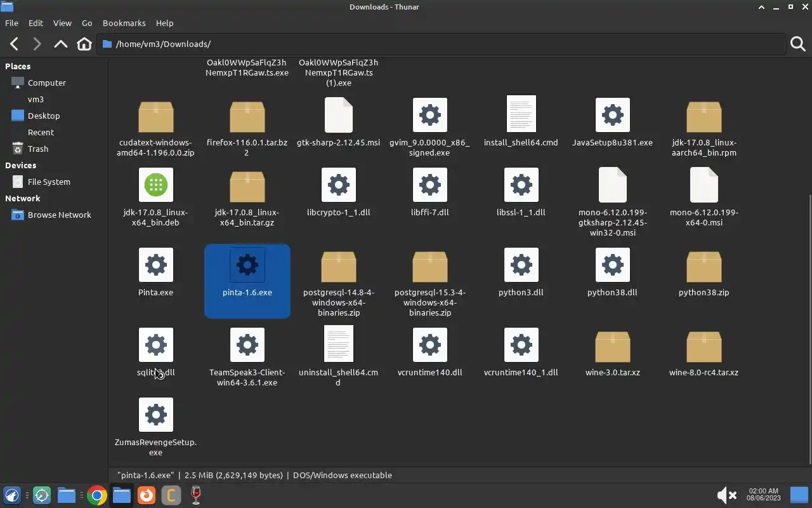This screenshot has height=508, width=812.
Task: Select the mono-6.12.0.199-gtksharp win32 msi icon
Action: coord(613,185)
